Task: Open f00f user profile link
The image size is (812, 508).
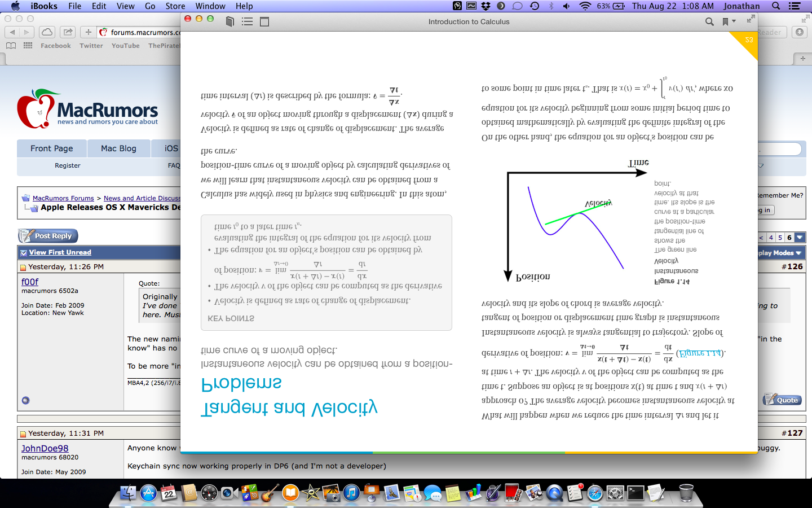Action: 30,282
